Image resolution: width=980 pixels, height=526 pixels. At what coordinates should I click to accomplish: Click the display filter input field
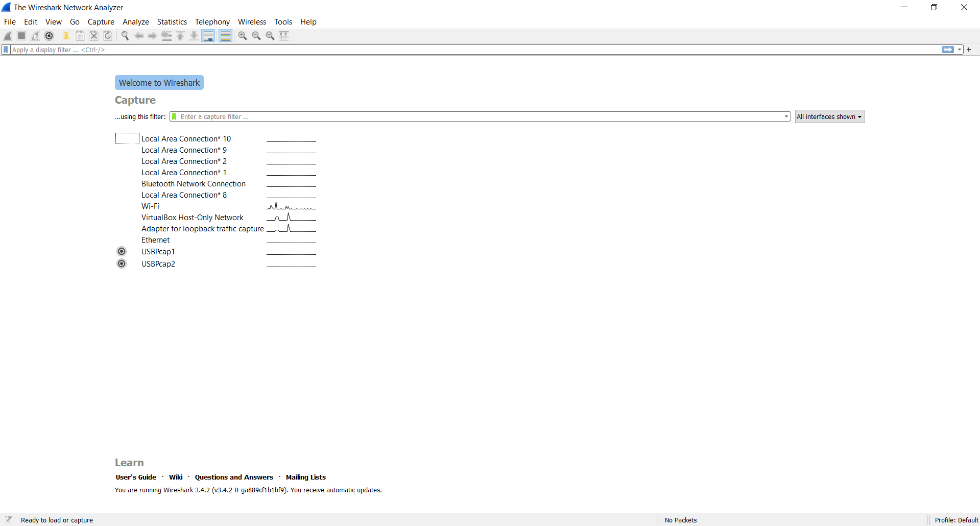coord(475,50)
